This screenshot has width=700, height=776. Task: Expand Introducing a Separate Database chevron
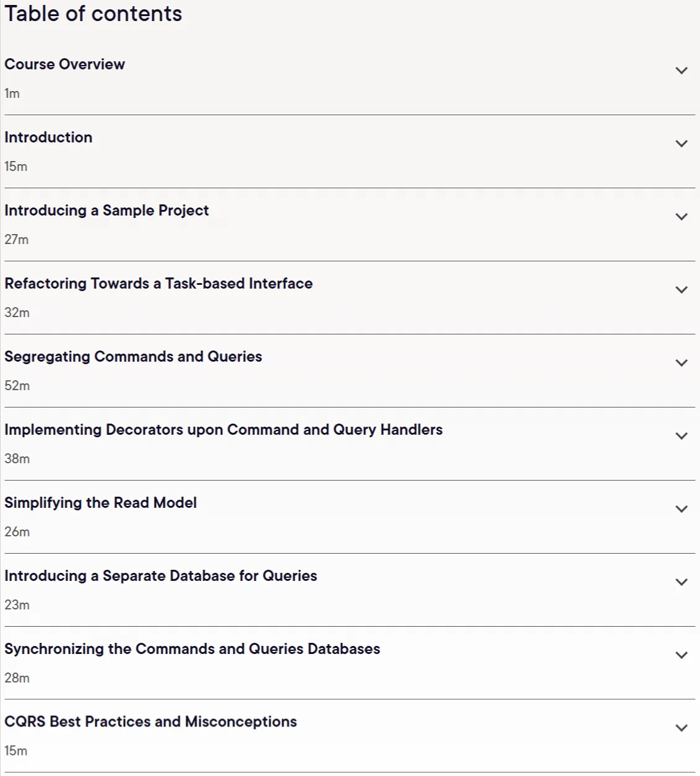click(681, 582)
